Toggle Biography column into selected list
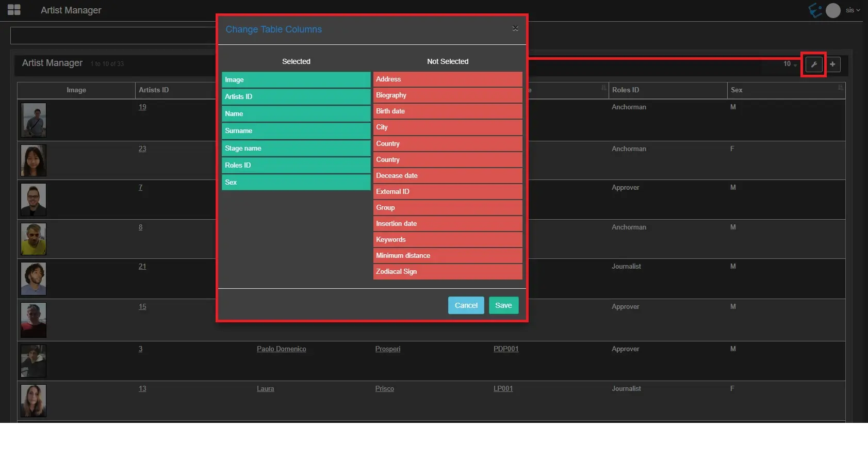This screenshot has height=476, width=868. click(x=447, y=95)
